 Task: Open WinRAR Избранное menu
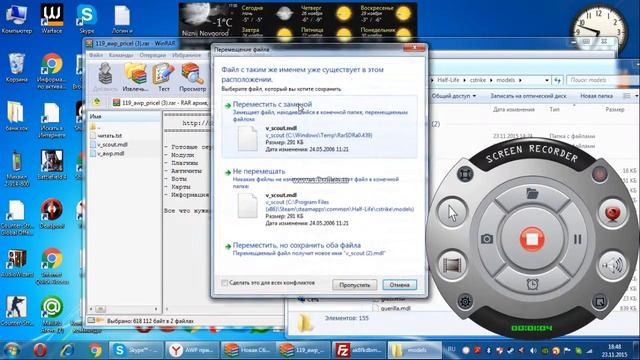(187, 55)
